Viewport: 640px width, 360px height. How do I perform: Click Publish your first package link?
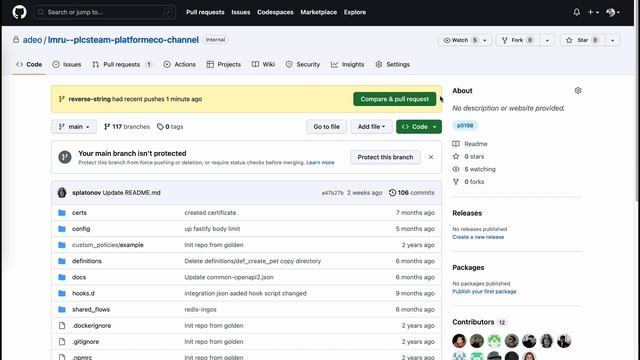point(484,291)
